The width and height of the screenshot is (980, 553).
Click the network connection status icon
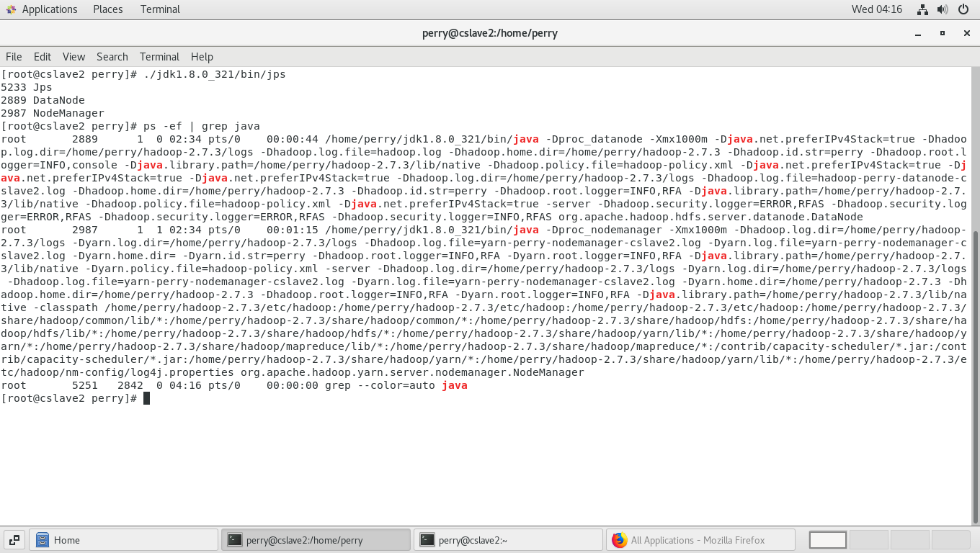922,9
